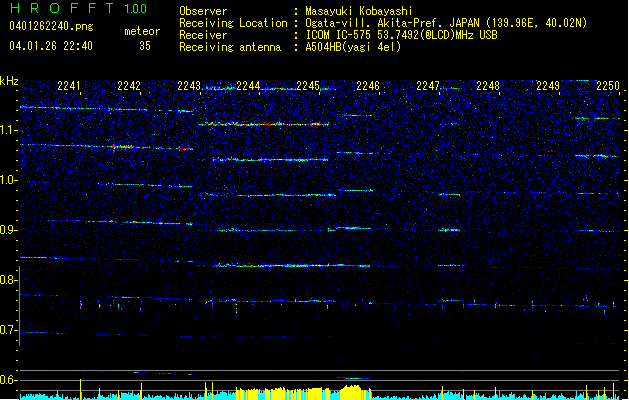The height and width of the screenshot is (400, 629).
Task: Click the HROFFT 1.0.0 title text
Action: click(x=78, y=8)
